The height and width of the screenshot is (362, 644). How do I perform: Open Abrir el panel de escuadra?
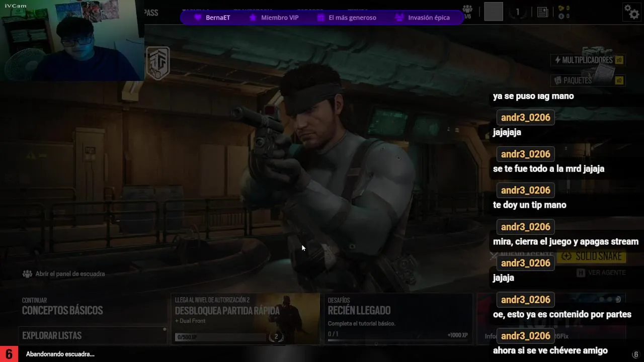click(x=64, y=274)
